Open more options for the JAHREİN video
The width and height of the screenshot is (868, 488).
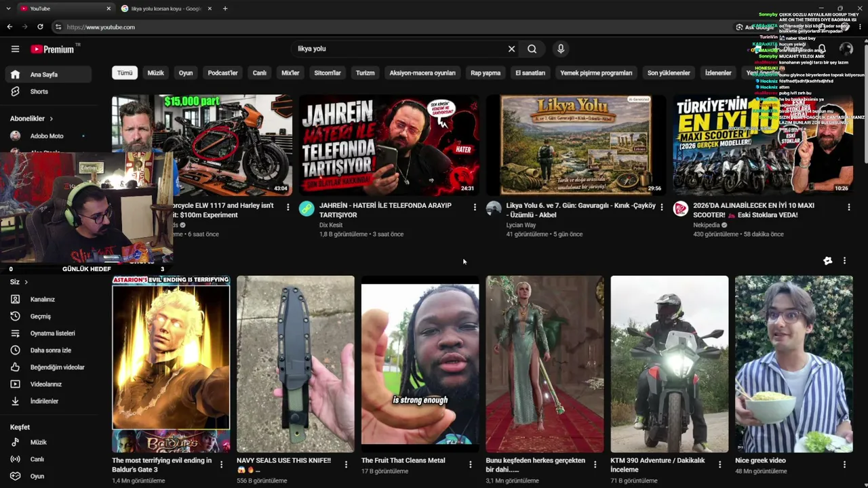(x=475, y=207)
